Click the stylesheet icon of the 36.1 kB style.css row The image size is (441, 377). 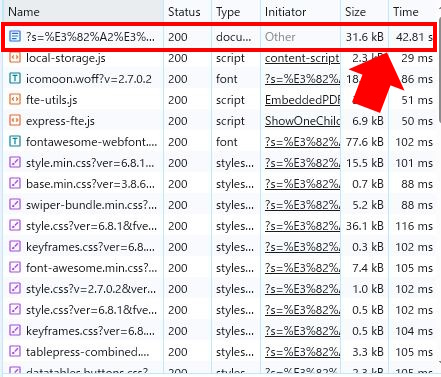(15, 225)
